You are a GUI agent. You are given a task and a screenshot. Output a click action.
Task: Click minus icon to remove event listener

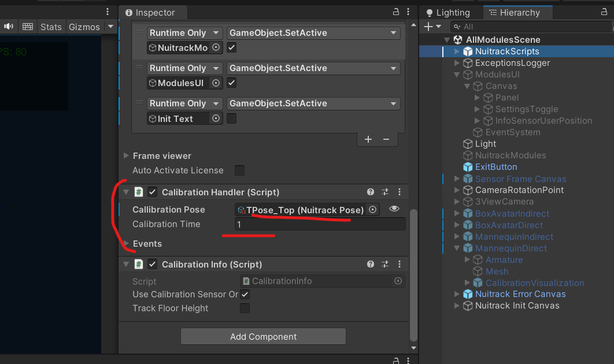coord(386,139)
